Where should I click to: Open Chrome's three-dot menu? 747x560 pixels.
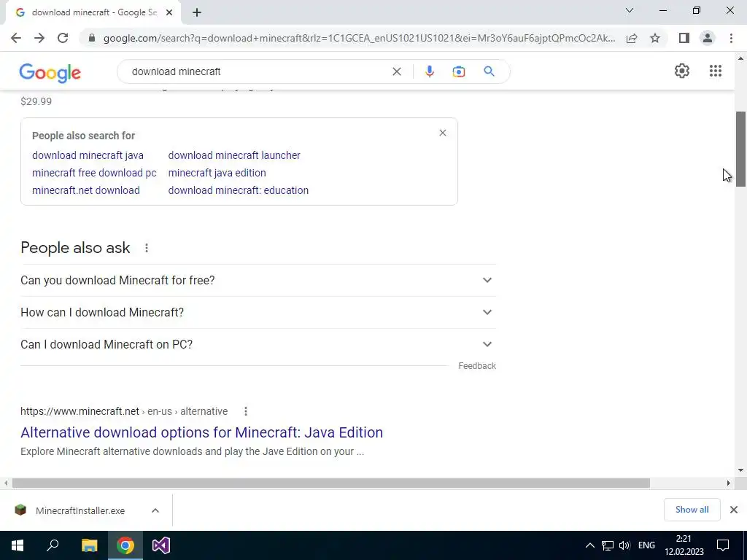(x=731, y=38)
